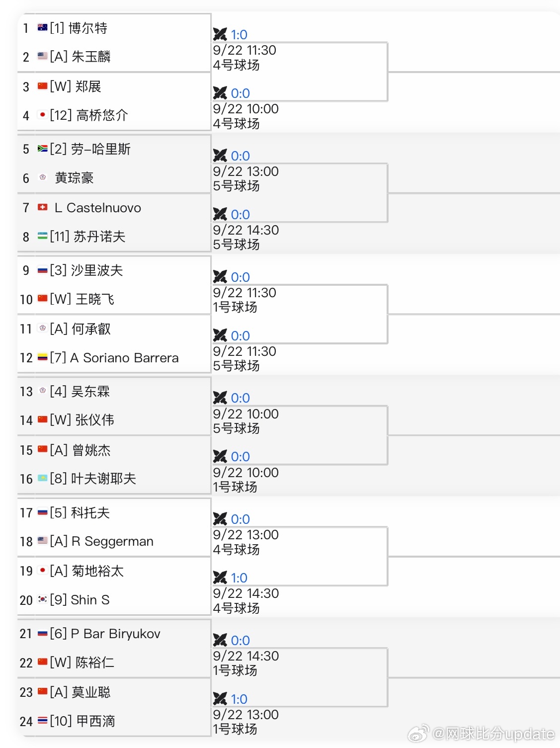Select player [3] 沙里波夫 in the draw
The image size is (560, 748).
(x=86, y=270)
